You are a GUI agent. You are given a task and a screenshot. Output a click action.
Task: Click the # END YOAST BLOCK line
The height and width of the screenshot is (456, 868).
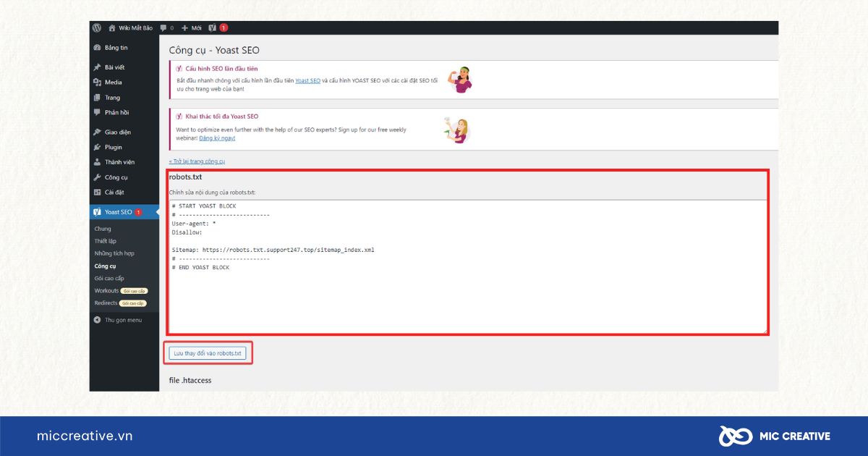[x=200, y=268]
